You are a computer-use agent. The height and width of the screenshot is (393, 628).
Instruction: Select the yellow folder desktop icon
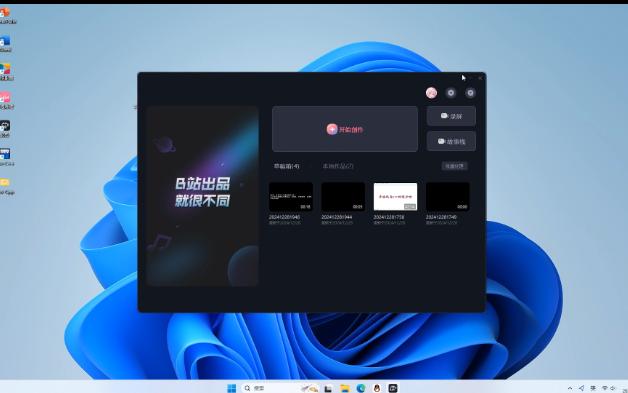tap(6, 186)
